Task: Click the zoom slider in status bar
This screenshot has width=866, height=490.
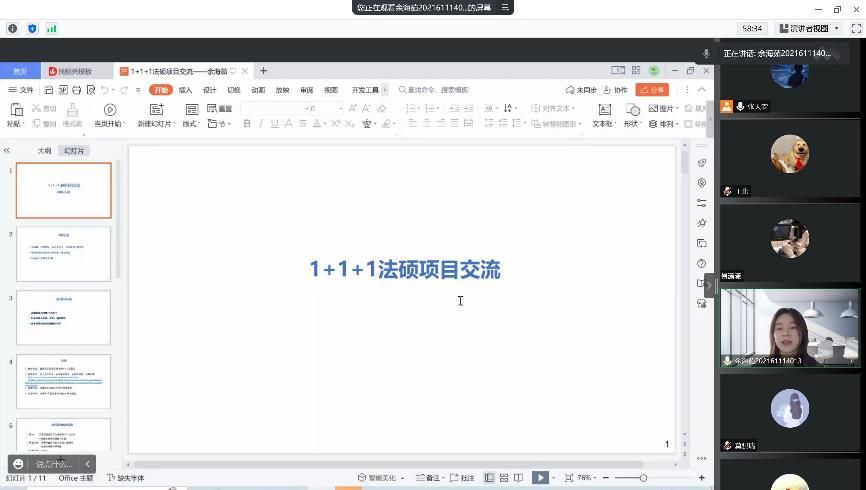Action: pos(643,478)
